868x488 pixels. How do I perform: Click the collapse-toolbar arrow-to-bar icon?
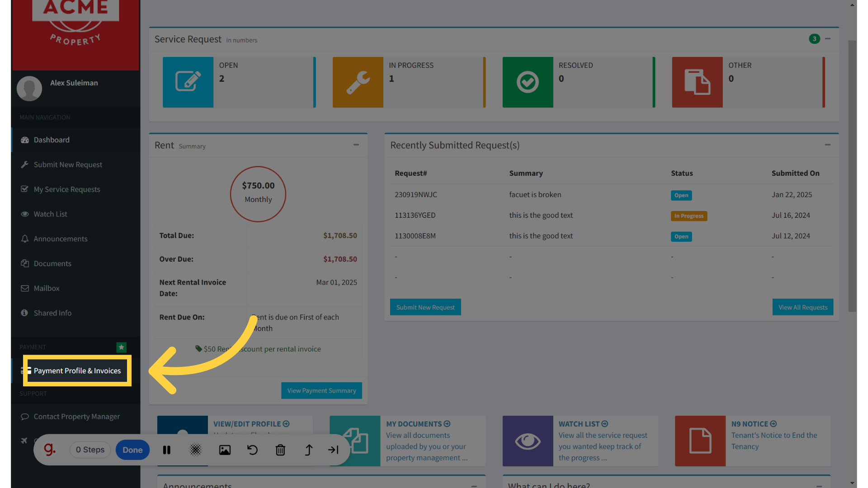[x=334, y=450]
